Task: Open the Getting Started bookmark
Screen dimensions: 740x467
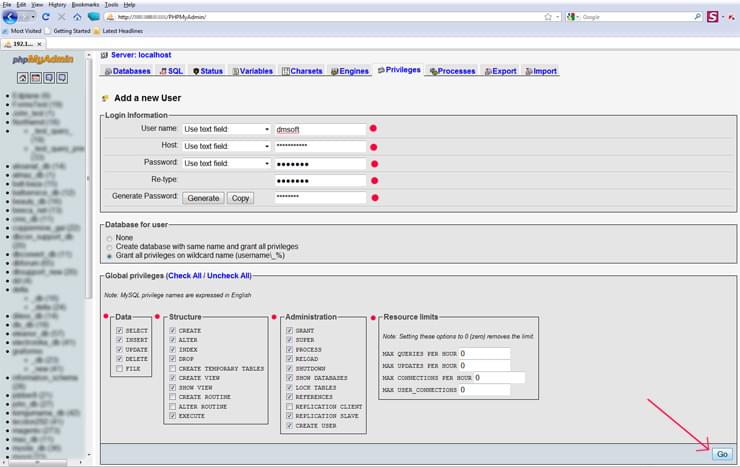Action: pyautogui.click(x=67, y=31)
